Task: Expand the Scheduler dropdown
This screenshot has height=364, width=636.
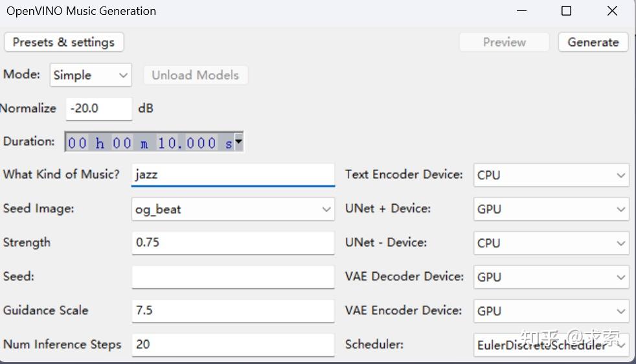Action: click(x=551, y=345)
